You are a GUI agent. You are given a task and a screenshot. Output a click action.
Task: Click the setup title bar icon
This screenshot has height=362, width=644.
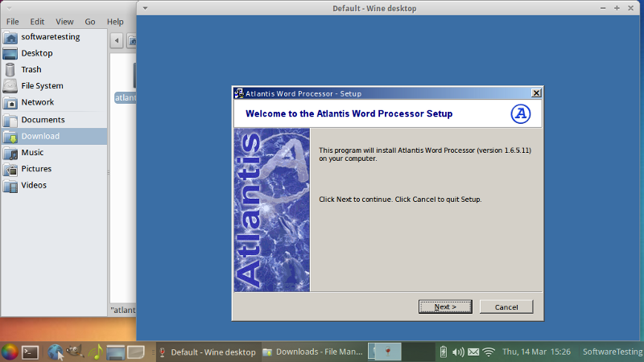pos(238,93)
